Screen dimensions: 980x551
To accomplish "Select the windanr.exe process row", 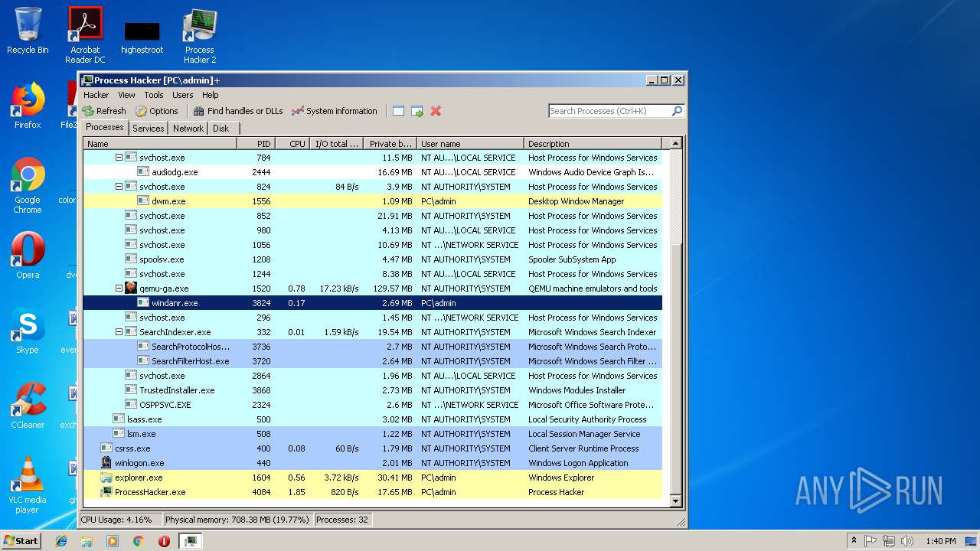I will pyautogui.click(x=372, y=303).
